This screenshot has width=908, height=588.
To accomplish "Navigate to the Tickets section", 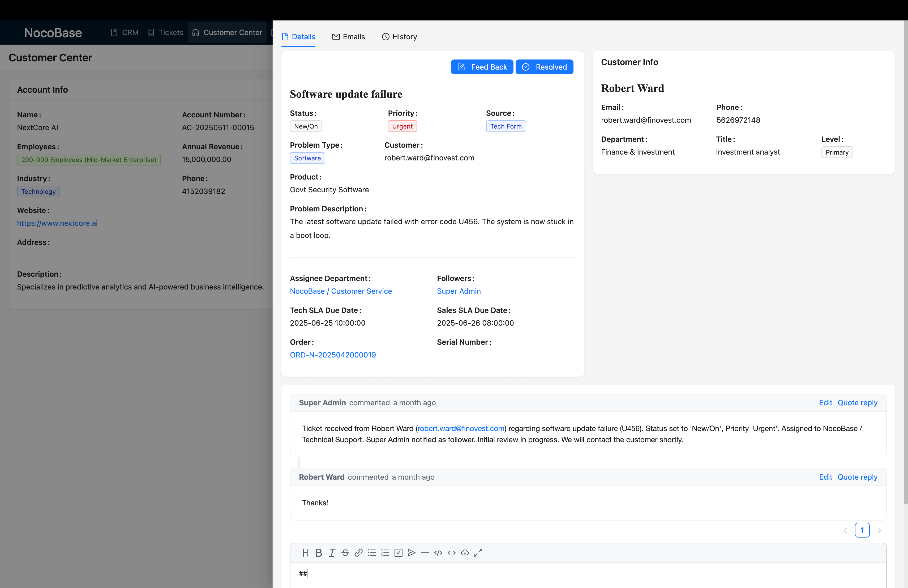I will 165,32.
